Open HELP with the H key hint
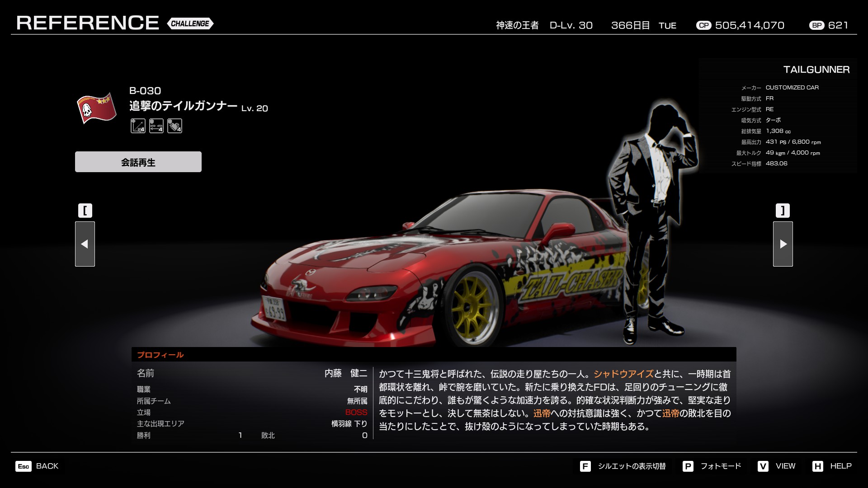The width and height of the screenshot is (868, 488). pyautogui.click(x=832, y=466)
